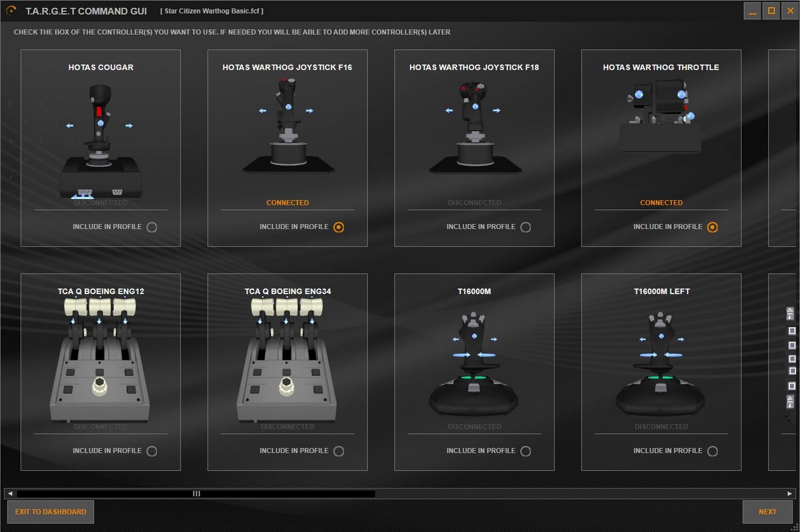Click the HOTAS COUGAR title text
The image size is (800, 532).
tap(101, 67)
